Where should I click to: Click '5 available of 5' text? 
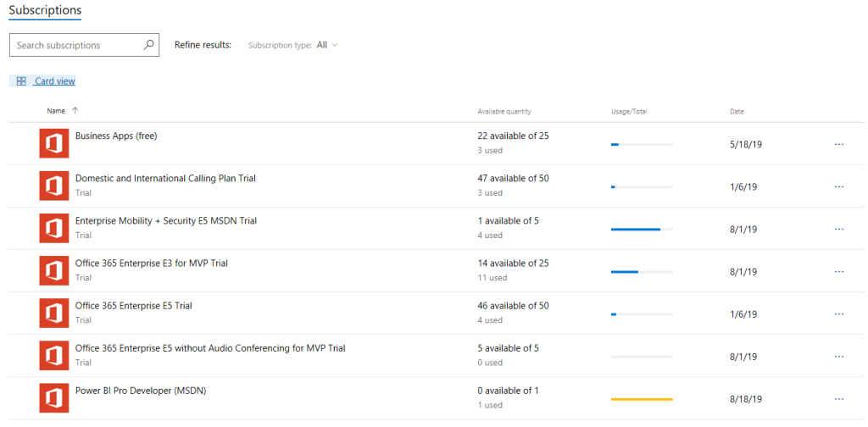509,348
